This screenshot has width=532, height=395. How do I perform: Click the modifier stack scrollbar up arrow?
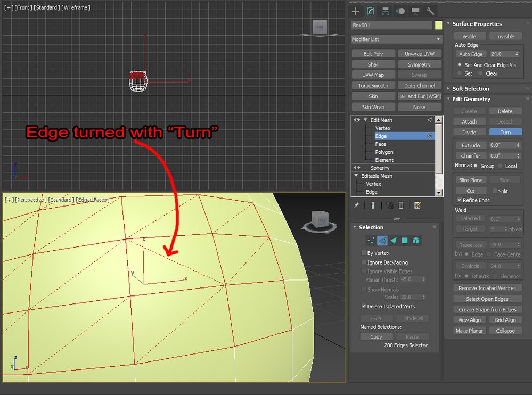[x=439, y=119]
